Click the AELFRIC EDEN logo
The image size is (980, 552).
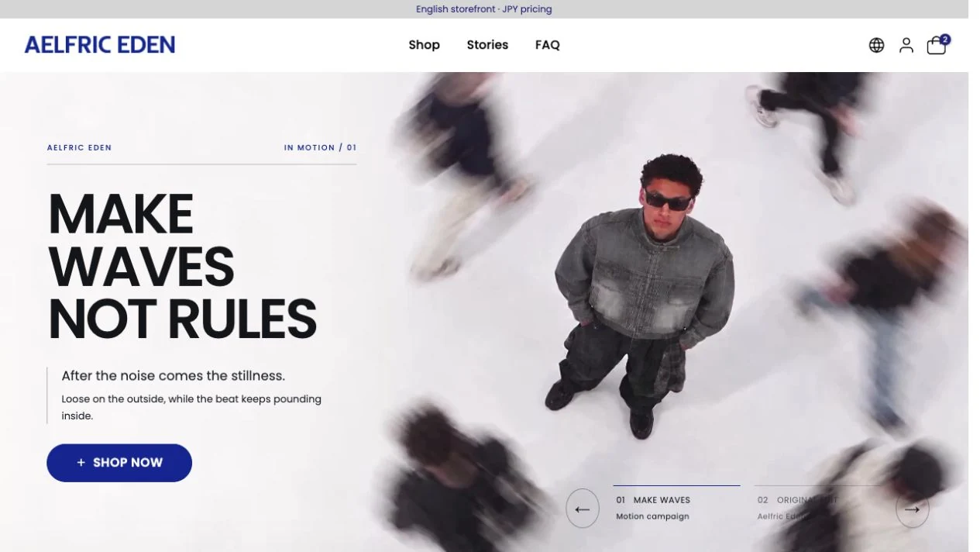pyautogui.click(x=100, y=45)
